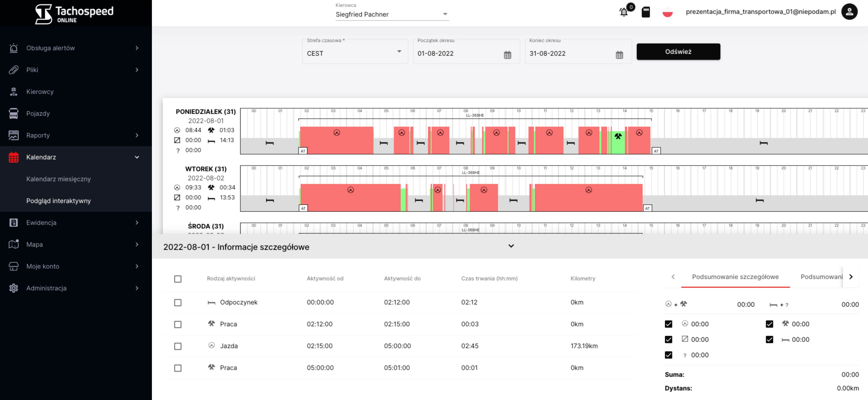Open the user account avatar icon
This screenshot has height=400, width=868.
(849, 12)
